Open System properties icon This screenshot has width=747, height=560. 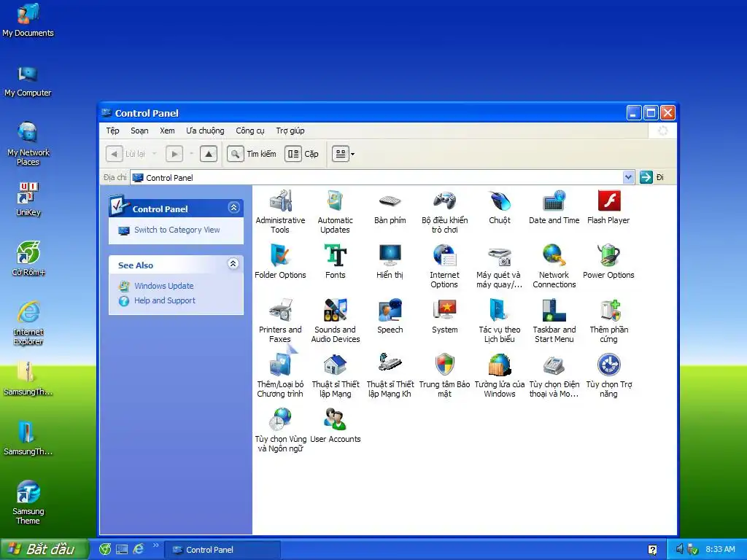pos(444,316)
